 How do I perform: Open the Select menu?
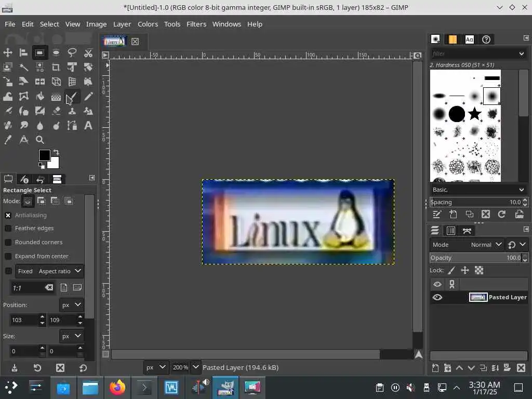[x=49, y=24]
